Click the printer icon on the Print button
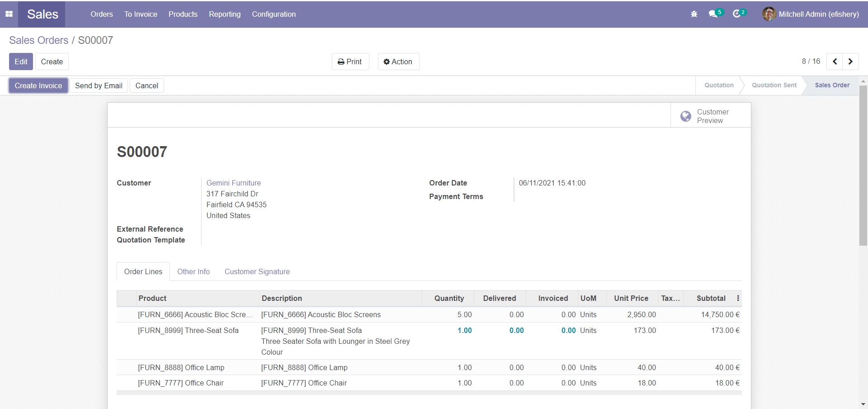Screen dimensions: 868x409 point(340,62)
